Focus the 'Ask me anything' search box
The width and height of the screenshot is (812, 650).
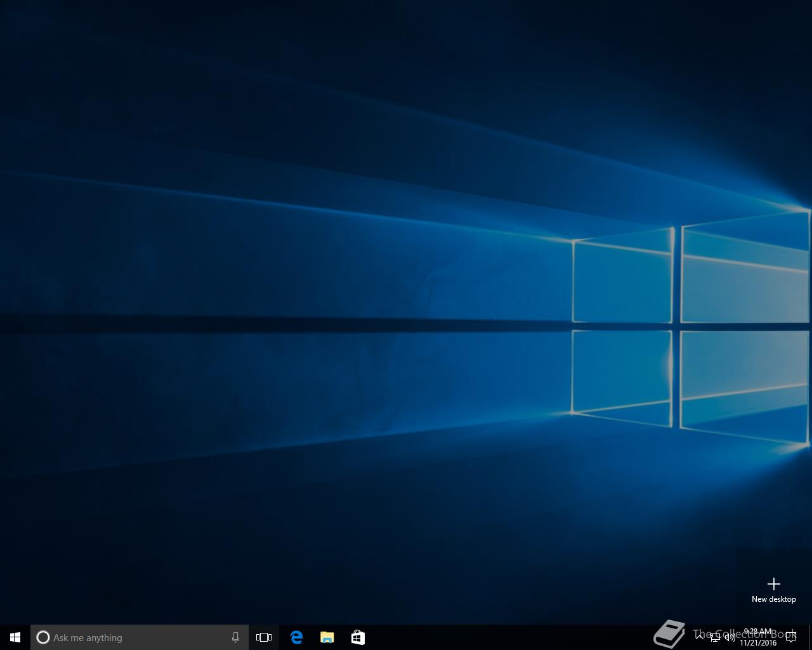(140, 637)
